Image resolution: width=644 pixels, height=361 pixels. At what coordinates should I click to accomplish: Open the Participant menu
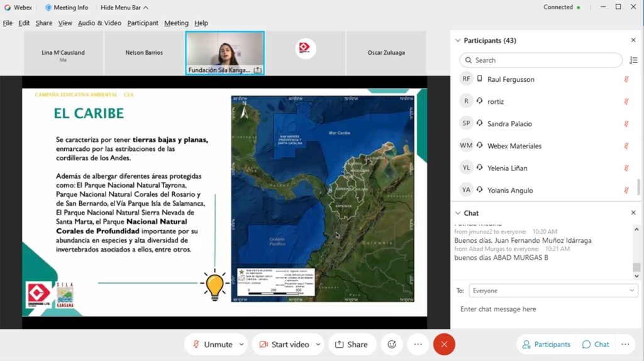coord(143,23)
